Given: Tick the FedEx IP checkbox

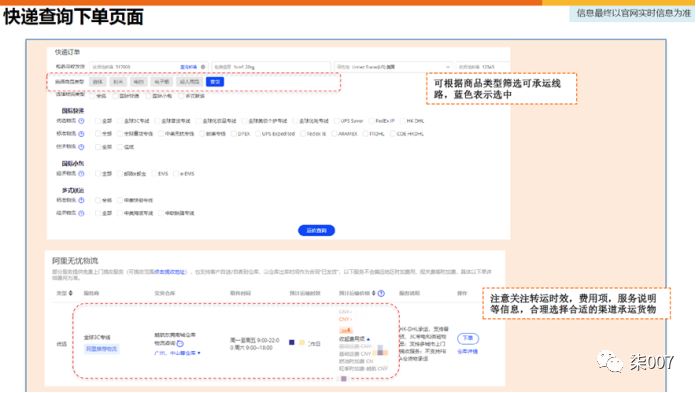Looking at the screenshot, I should 372,121.
